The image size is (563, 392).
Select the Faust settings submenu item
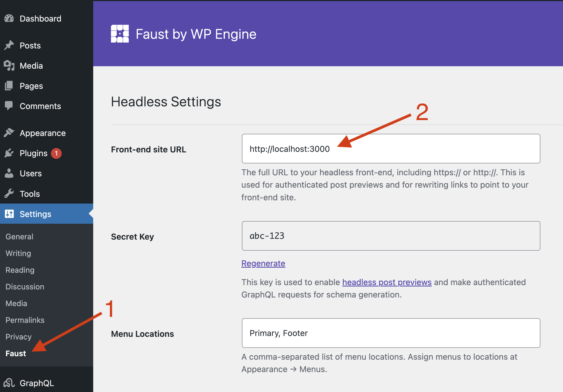(16, 353)
